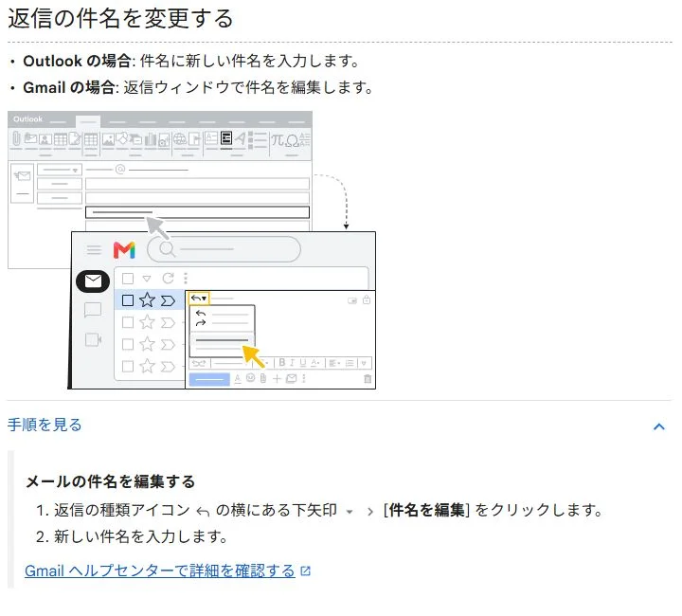Image resolution: width=682 pixels, height=616 pixels.
Task: Click the video camera icon in illustration sidebar
Action: click(x=93, y=340)
